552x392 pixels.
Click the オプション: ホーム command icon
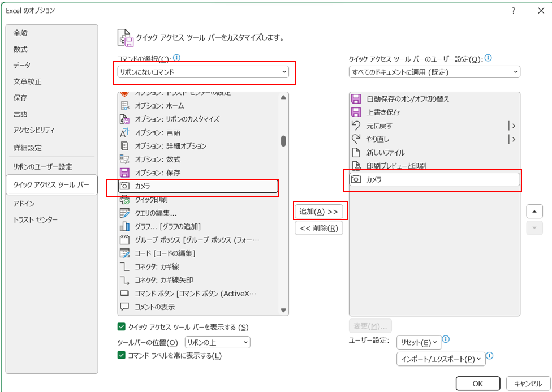(x=124, y=106)
